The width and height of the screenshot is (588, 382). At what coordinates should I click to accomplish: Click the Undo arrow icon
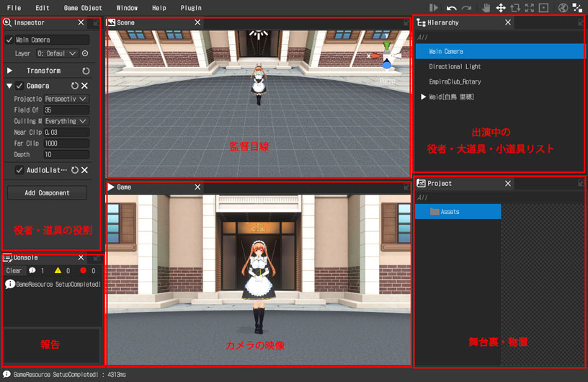(451, 8)
